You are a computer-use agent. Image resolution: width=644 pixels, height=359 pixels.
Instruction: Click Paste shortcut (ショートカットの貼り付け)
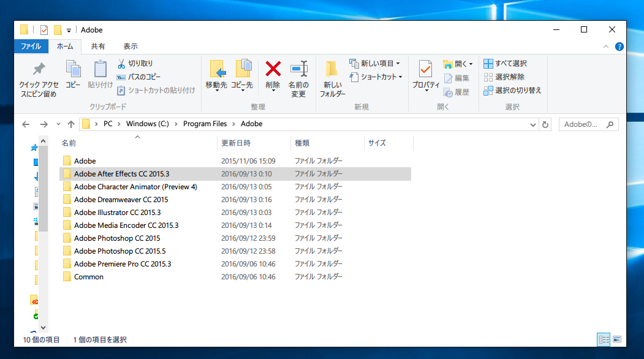[x=156, y=91]
